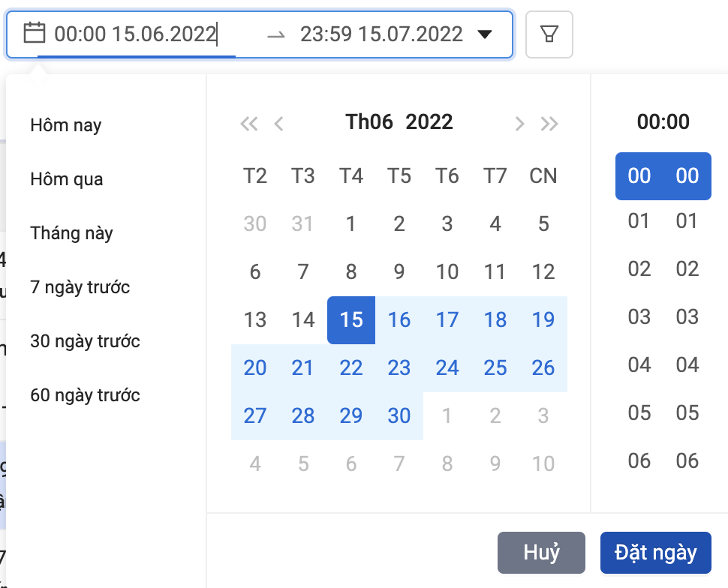Click the previous year double chevron
The height and width of the screenshot is (588, 728).
click(x=249, y=122)
